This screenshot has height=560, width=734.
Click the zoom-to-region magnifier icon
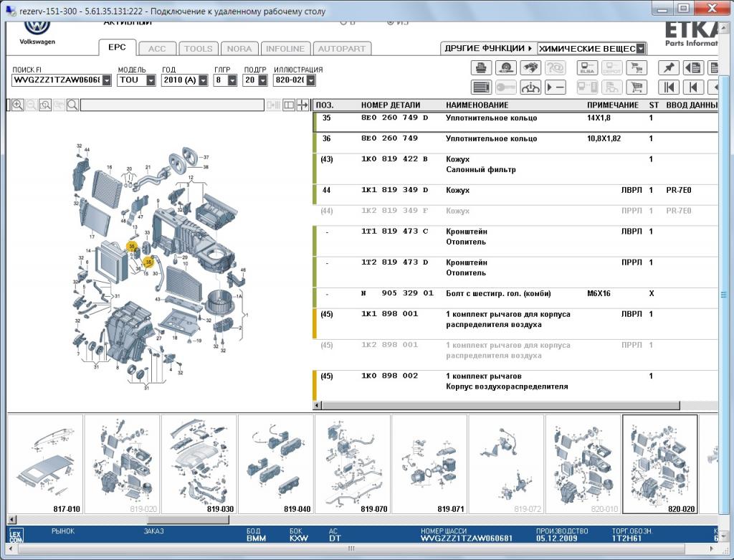click(x=45, y=105)
